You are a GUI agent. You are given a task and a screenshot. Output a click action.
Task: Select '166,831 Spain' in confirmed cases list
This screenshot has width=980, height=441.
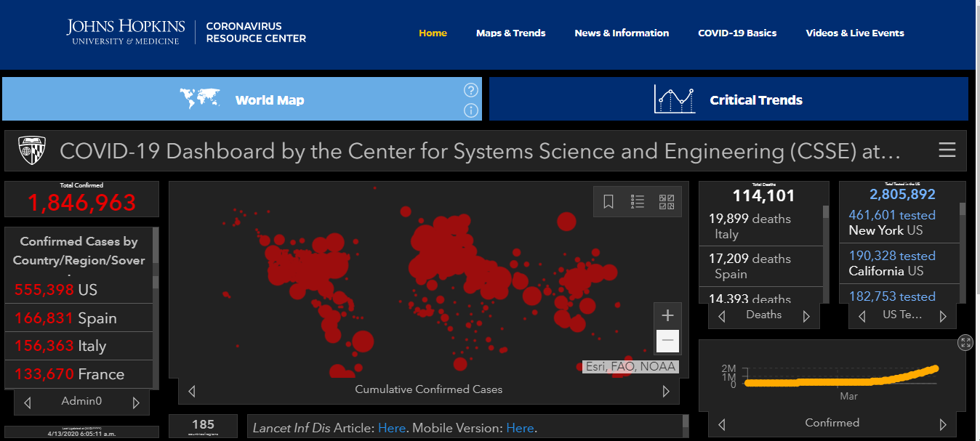pyautogui.click(x=79, y=318)
